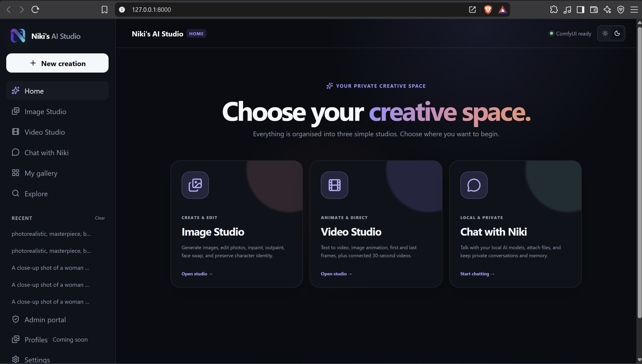642x364 pixels.
Task: Open Explore from sidebar
Action: 57,193
